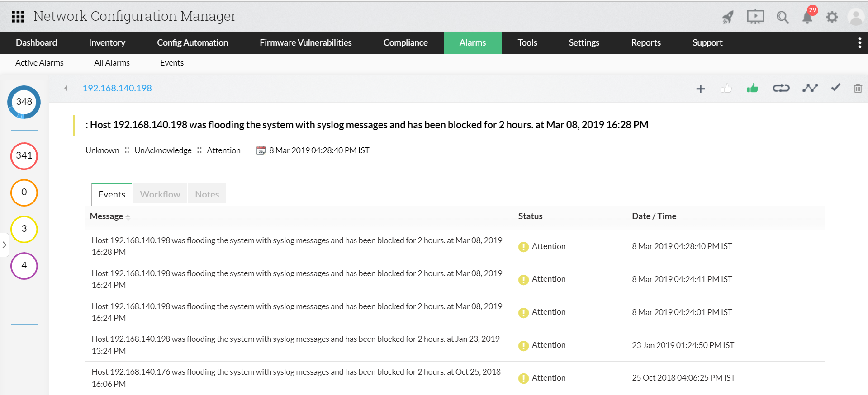
Task: Open the Firmware Vulnerabilities menu
Action: pos(305,43)
